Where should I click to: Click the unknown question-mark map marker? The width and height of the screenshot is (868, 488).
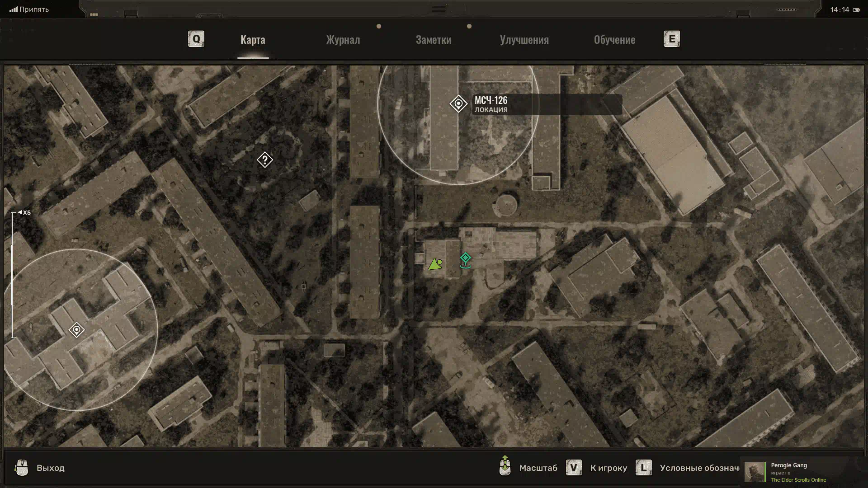click(264, 160)
